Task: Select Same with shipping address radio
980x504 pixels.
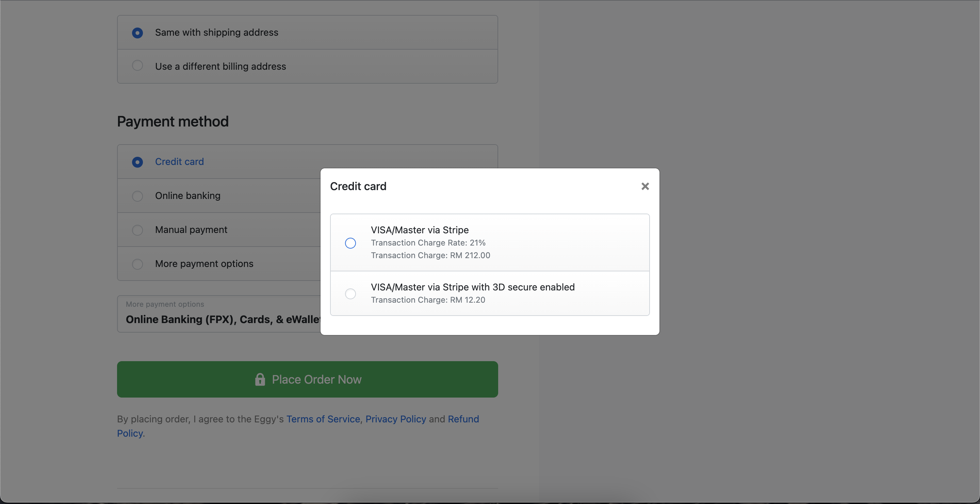Action: tap(137, 33)
